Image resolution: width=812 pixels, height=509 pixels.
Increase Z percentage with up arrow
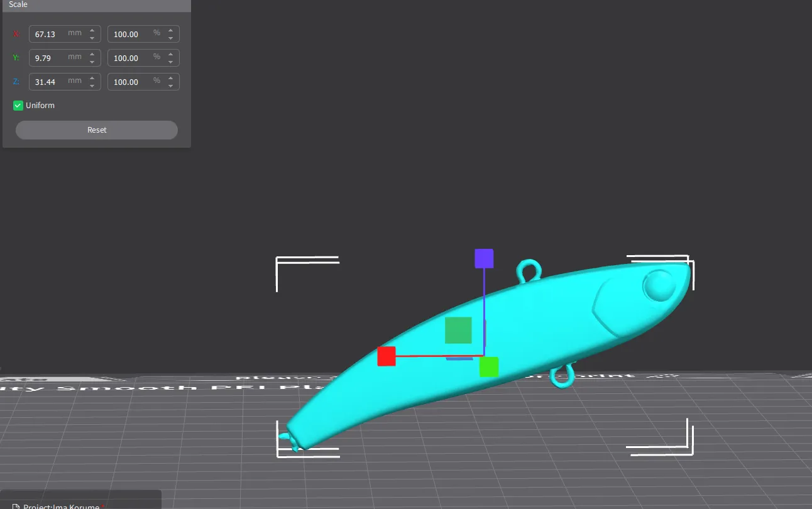[x=170, y=78]
